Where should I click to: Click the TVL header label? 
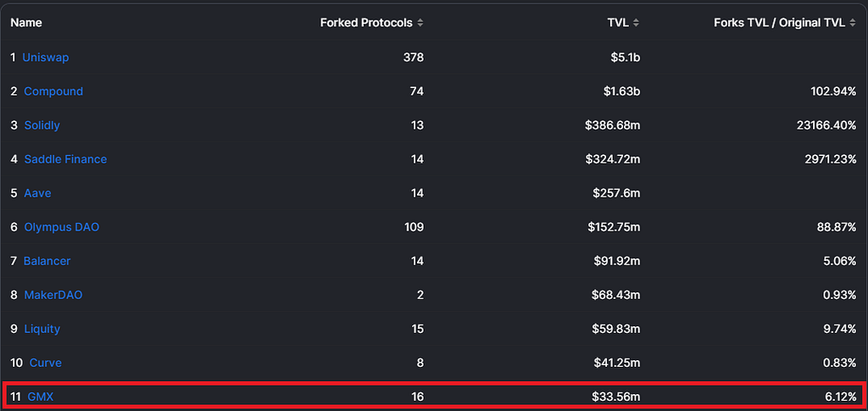click(x=618, y=23)
